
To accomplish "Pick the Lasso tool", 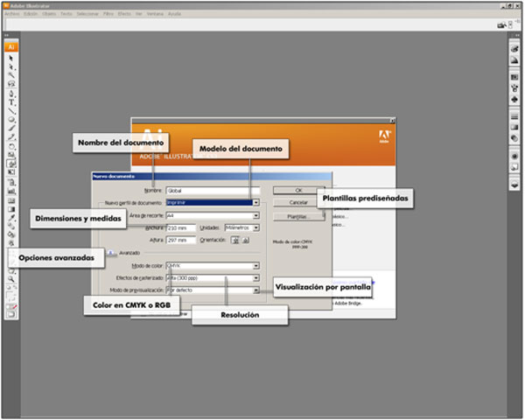I will click(x=11, y=84).
